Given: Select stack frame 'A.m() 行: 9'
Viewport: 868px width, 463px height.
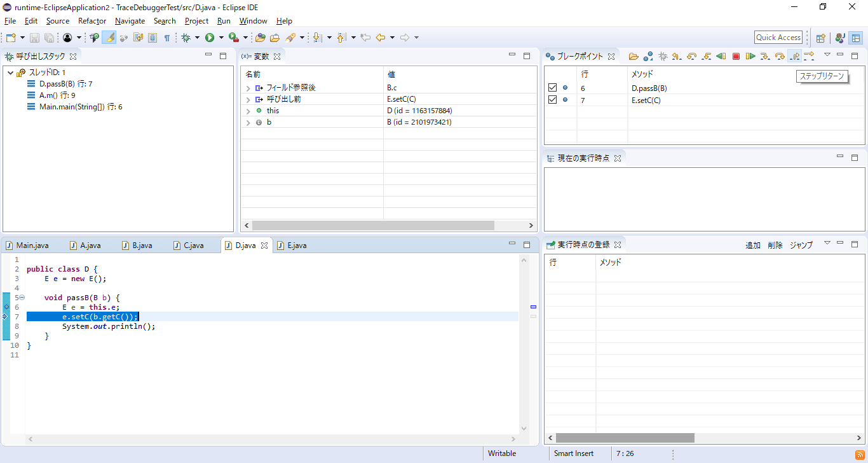Looking at the screenshot, I should 57,95.
